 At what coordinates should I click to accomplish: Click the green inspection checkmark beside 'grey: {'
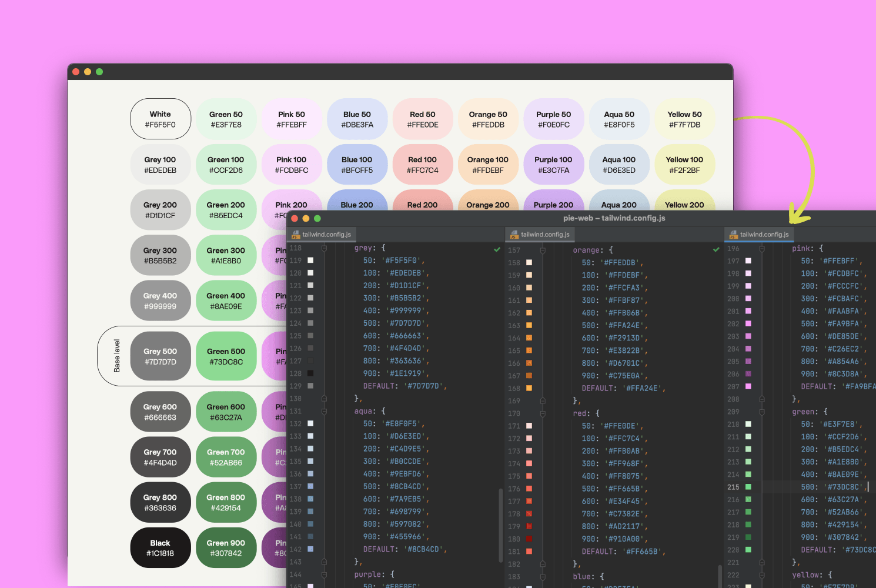click(x=497, y=249)
